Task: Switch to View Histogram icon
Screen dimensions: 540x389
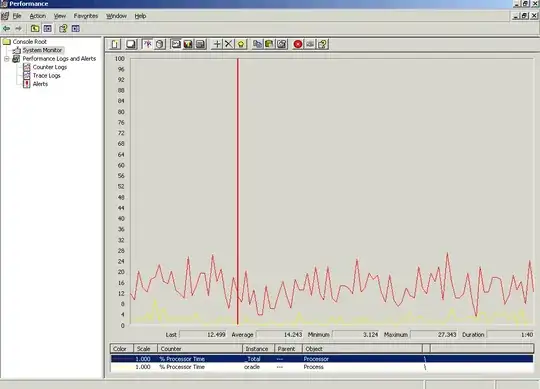Action: point(188,44)
